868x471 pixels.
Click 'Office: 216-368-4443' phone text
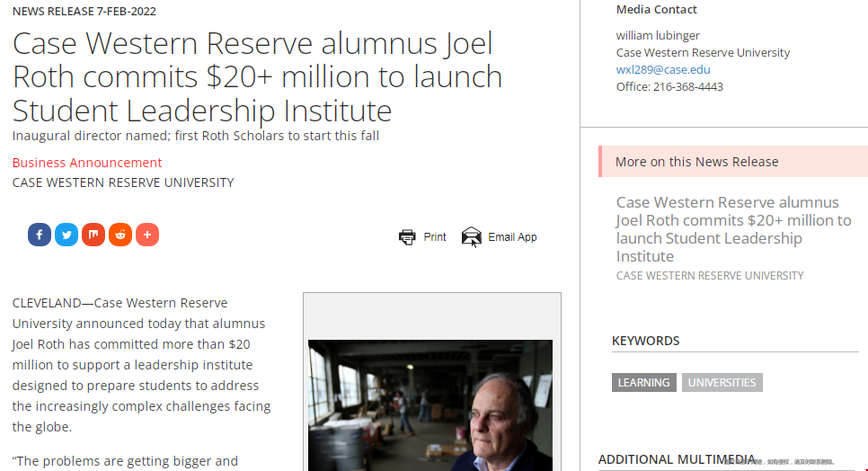pos(669,87)
